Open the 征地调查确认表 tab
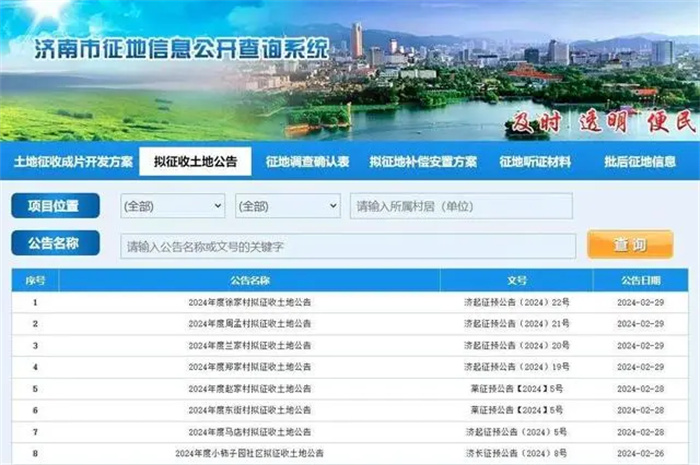This screenshot has width=700, height=465. point(308,162)
